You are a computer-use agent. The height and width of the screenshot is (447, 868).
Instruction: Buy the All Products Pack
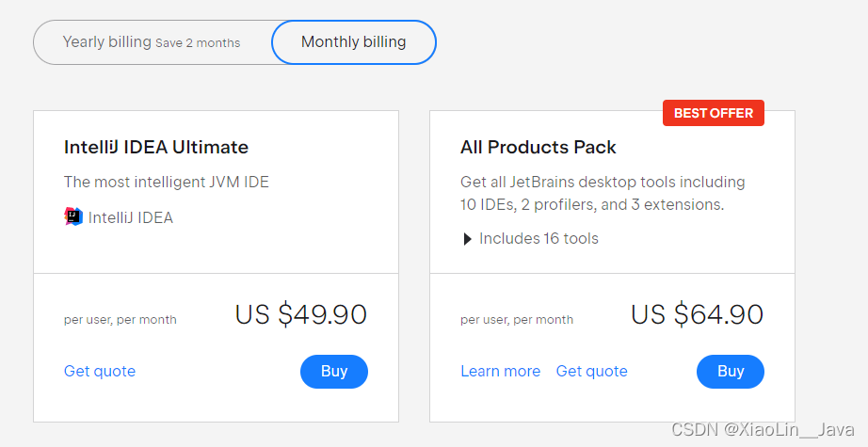pos(731,372)
